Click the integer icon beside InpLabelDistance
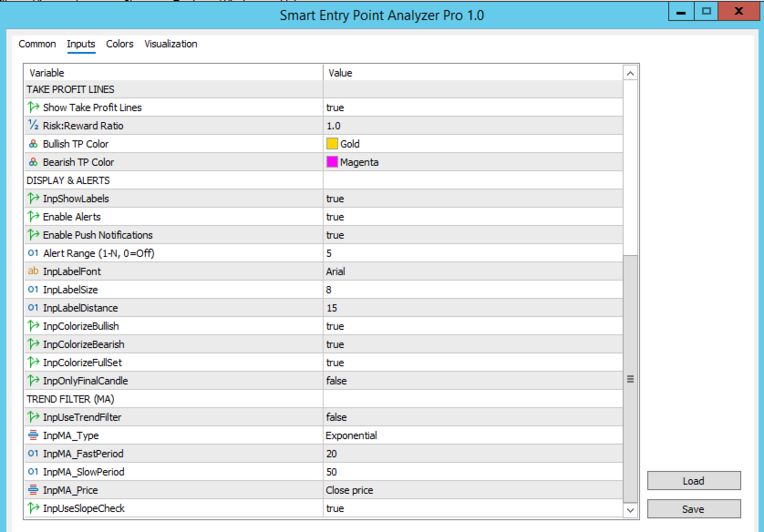764x532 pixels. point(33,308)
